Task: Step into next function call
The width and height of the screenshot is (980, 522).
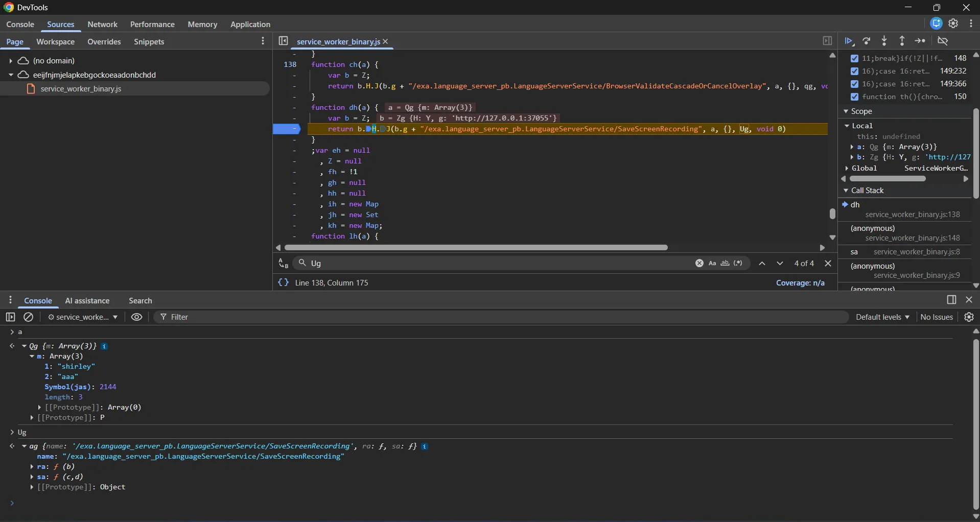Action: pyautogui.click(x=884, y=41)
